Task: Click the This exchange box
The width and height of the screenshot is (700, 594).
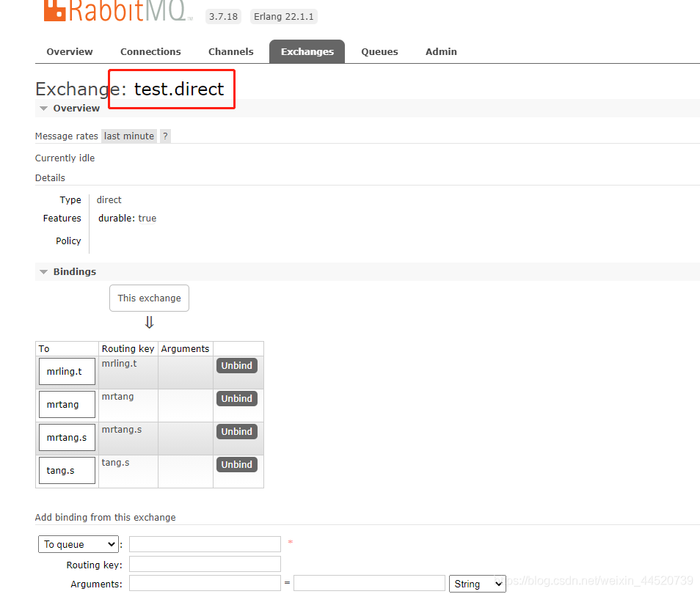Action: point(149,298)
